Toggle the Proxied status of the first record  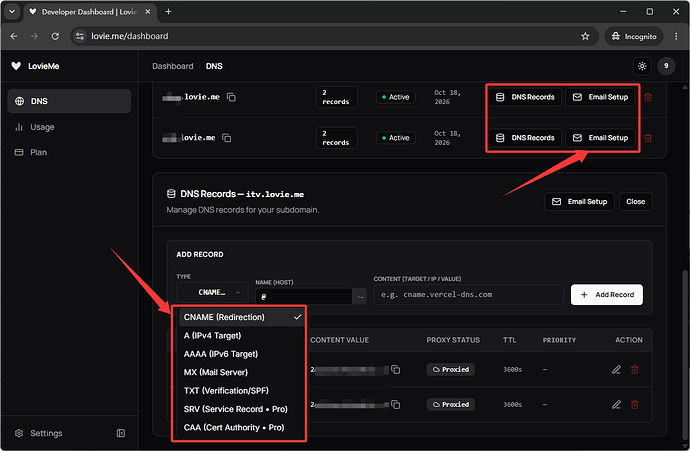click(x=451, y=370)
